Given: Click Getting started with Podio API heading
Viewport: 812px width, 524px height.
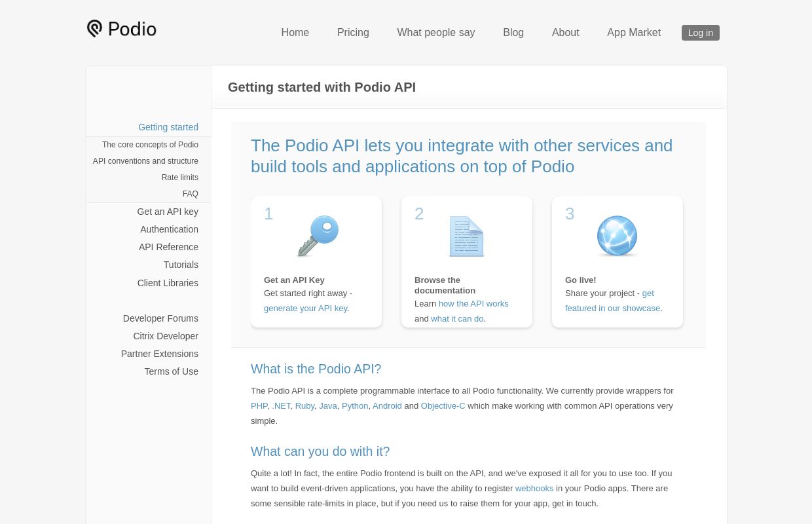Looking at the screenshot, I should tap(322, 87).
